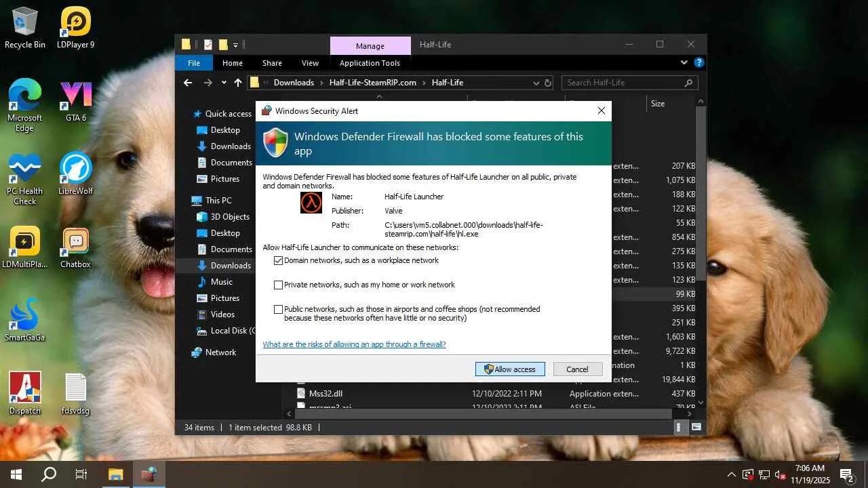This screenshot has width=868, height=488.
Task: Click the Properties icon in quick access toolbar
Action: (x=208, y=45)
